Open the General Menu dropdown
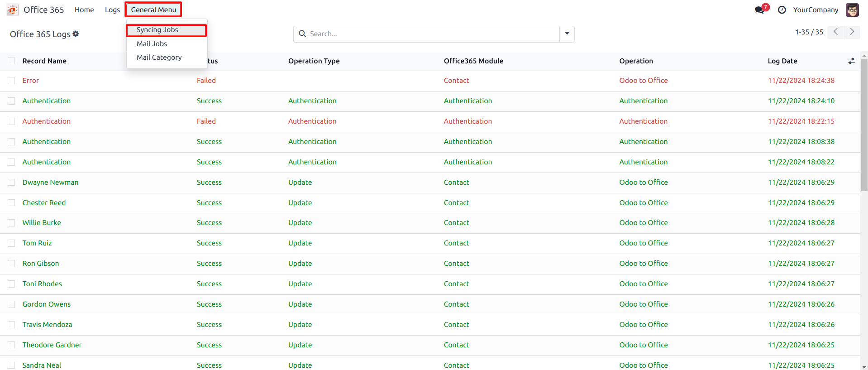Viewport: 868px width, 370px height. 153,10
